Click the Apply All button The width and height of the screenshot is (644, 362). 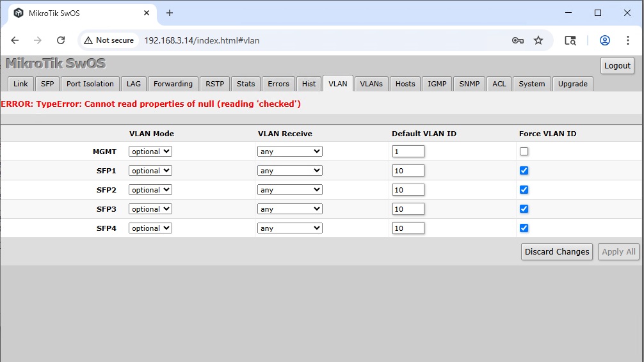point(618,251)
